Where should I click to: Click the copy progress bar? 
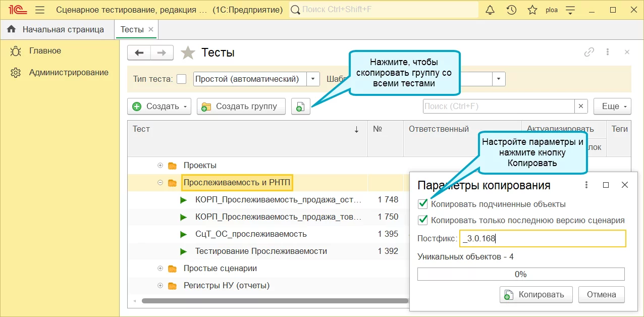520,274
